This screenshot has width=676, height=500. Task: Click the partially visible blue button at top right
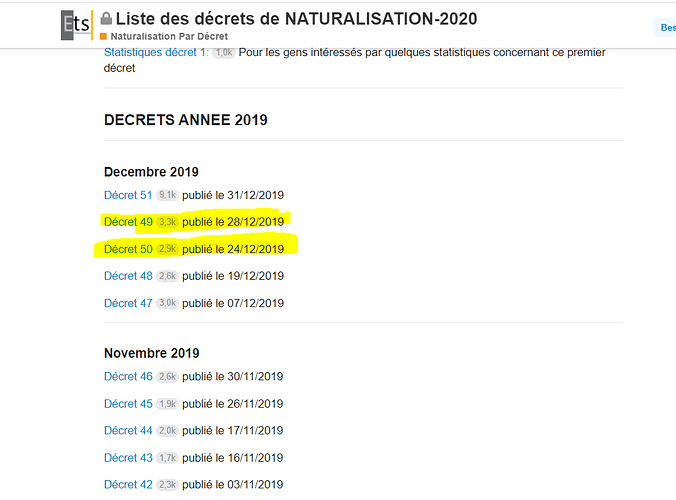pos(665,28)
